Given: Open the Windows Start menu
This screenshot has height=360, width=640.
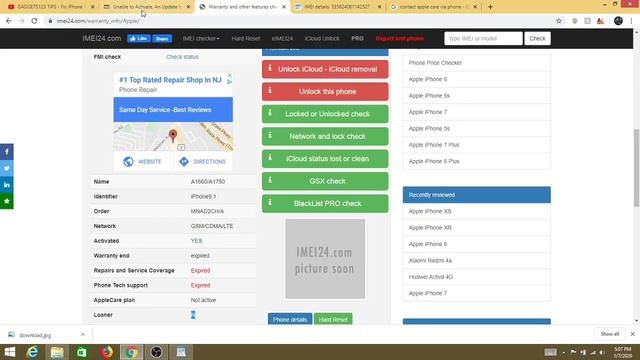Looking at the screenshot, I should 9,352.
